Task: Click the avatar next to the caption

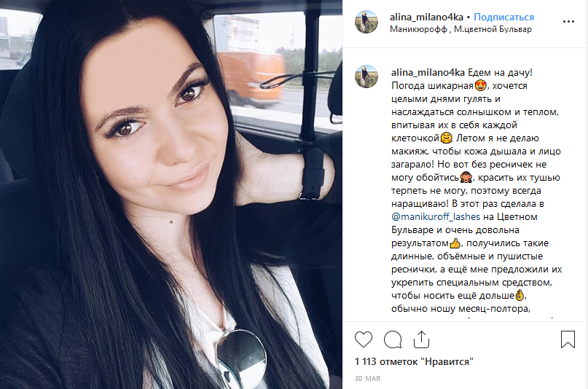Action: pos(366,76)
